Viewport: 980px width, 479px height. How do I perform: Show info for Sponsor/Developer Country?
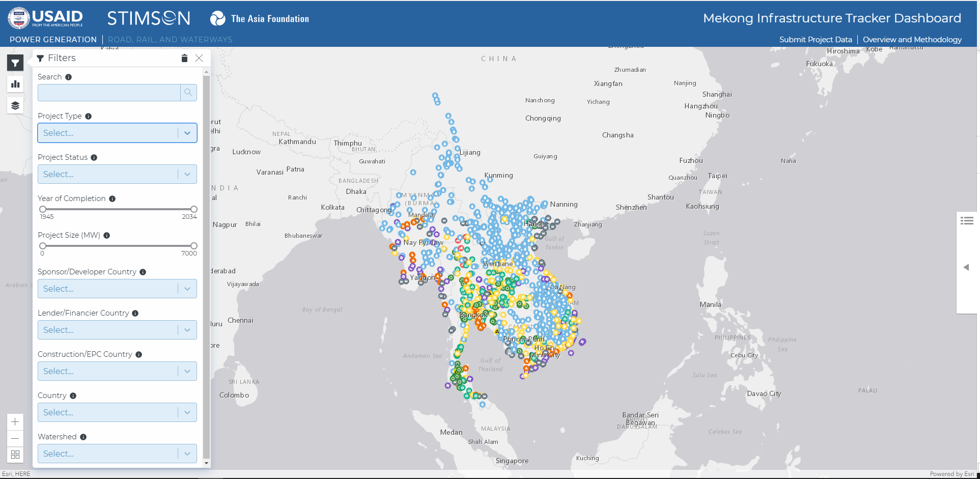(x=143, y=272)
